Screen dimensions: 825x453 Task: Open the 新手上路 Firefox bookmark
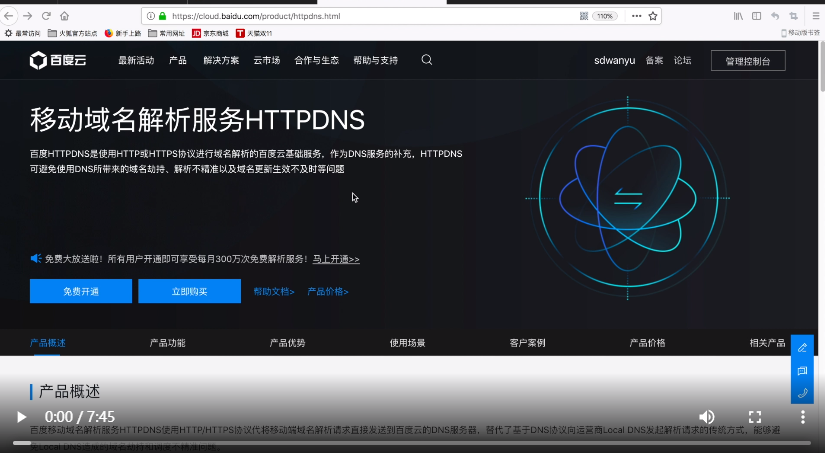point(123,33)
